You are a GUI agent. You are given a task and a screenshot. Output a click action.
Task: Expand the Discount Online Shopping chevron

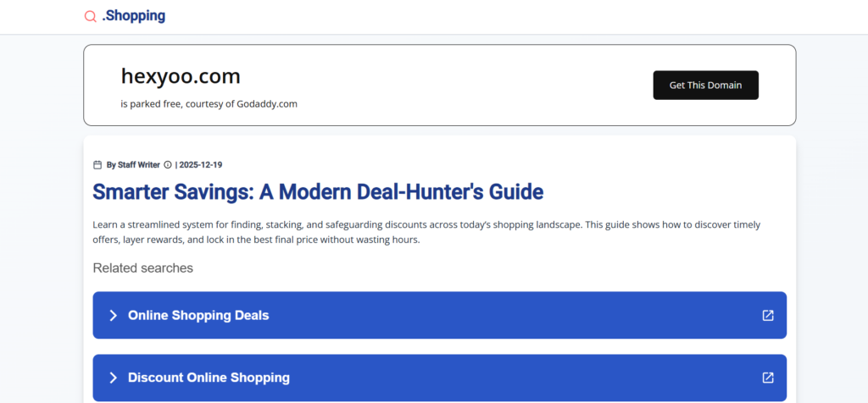(113, 378)
